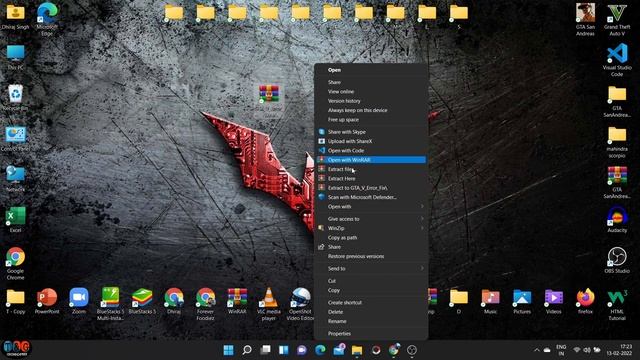Select BlueStacks 5 Multi-Instance shortcut
This screenshot has width=640, height=360.
tap(110, 304)
